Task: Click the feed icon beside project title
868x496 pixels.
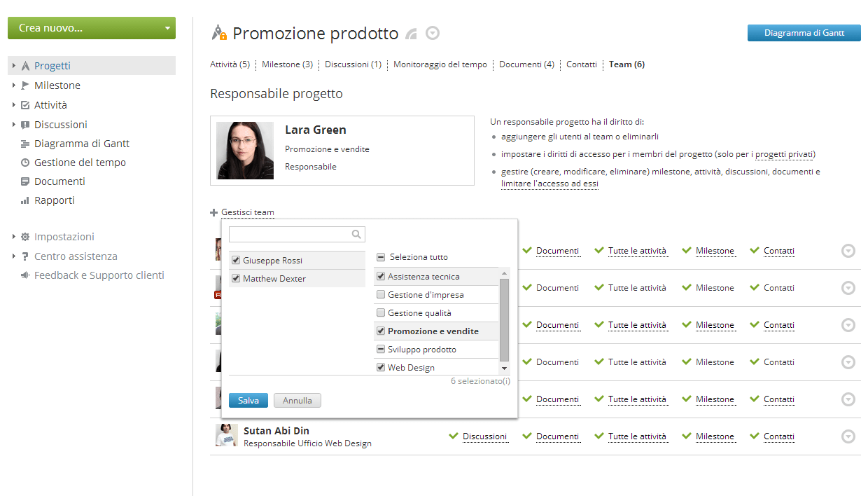Action: tap(412, 34)
